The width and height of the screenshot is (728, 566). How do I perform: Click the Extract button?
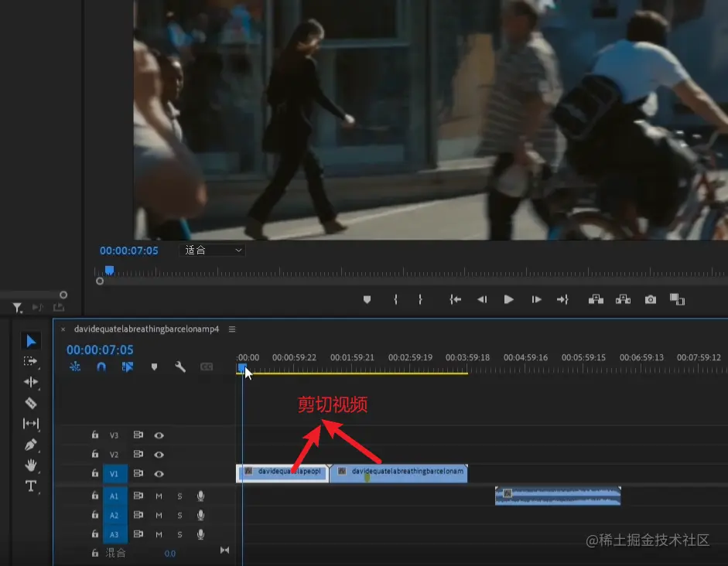pos(623,300)
